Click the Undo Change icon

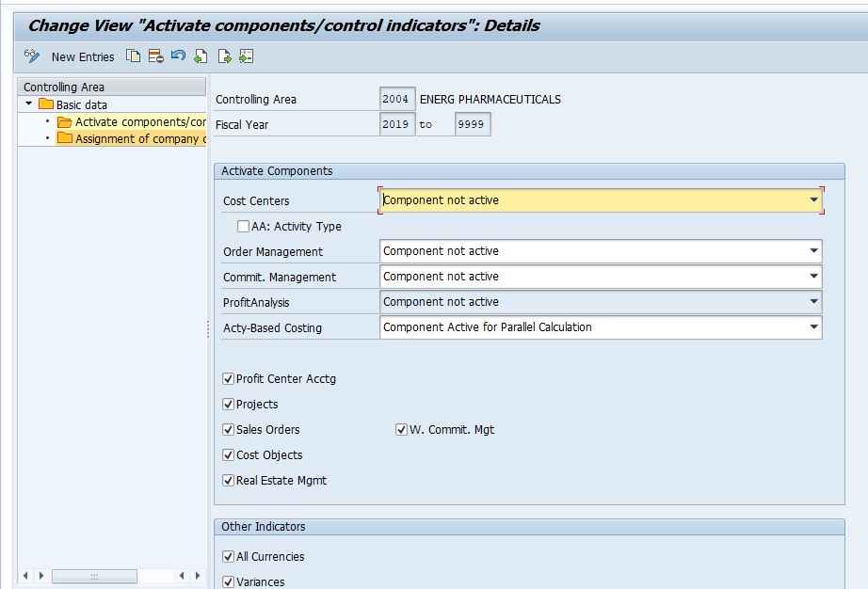[x=178, y=56]
